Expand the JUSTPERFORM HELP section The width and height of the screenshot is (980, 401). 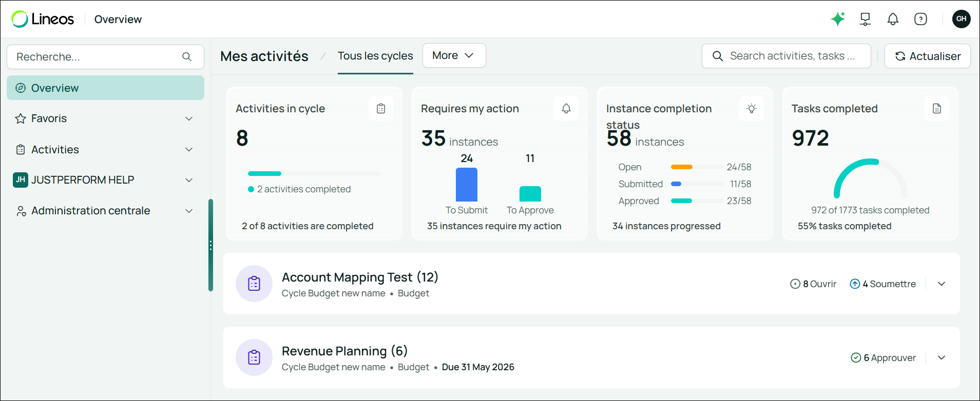(189, 180)
